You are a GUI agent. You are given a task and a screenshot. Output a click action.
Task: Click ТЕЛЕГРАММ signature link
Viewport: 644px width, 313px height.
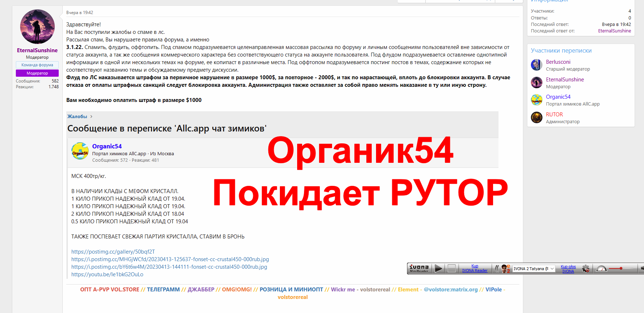click(x=163, y=290)
